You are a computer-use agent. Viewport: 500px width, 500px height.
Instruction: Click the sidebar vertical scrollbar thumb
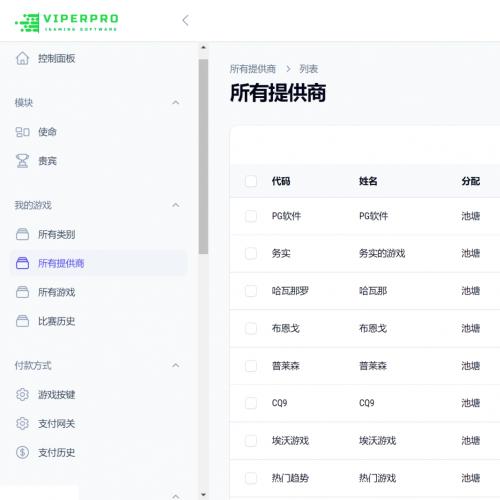(203, 157)
